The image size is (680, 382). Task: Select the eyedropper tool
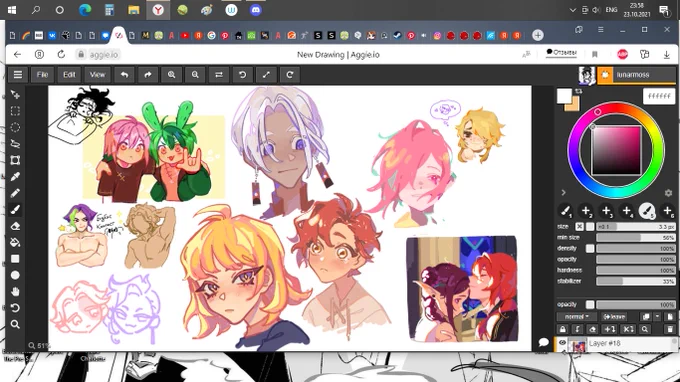click(15, 176)
